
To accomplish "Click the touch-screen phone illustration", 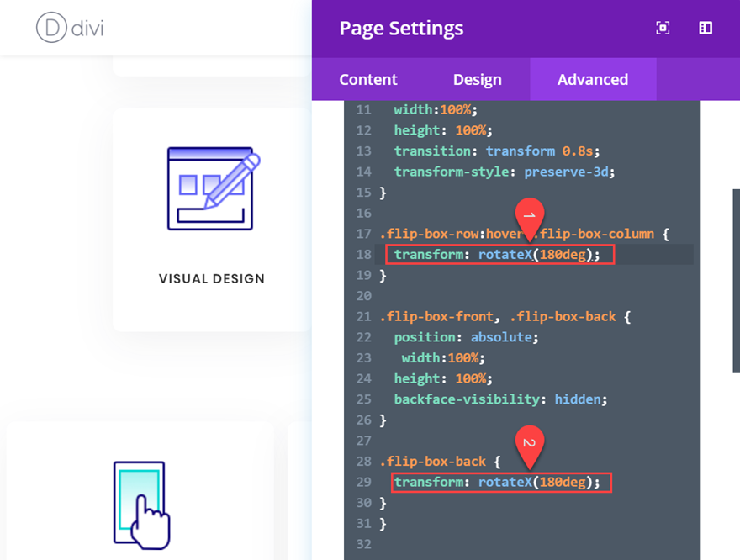I will pos(141,505).
